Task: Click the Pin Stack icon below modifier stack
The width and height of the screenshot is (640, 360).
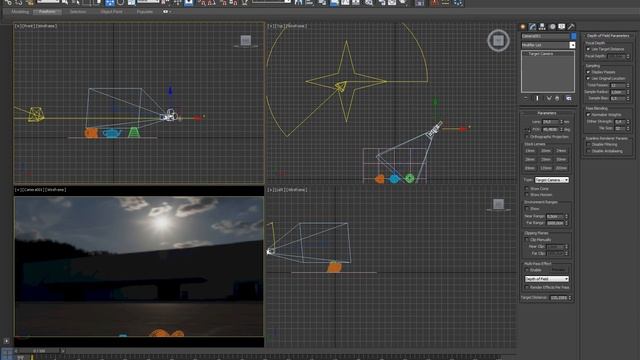Action: pyautogui.click(x=526, y=98)
